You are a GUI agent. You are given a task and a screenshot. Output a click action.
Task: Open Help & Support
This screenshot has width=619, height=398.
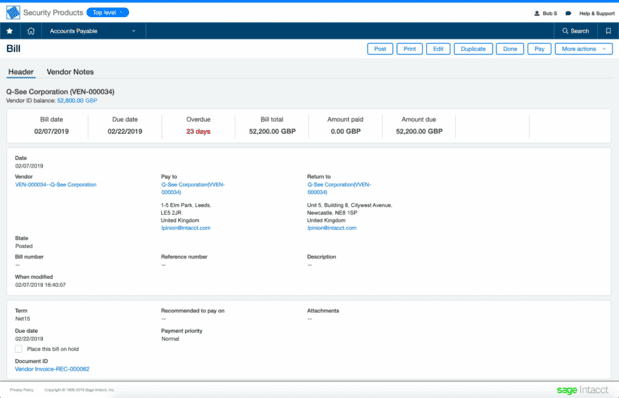pos(597,13)
